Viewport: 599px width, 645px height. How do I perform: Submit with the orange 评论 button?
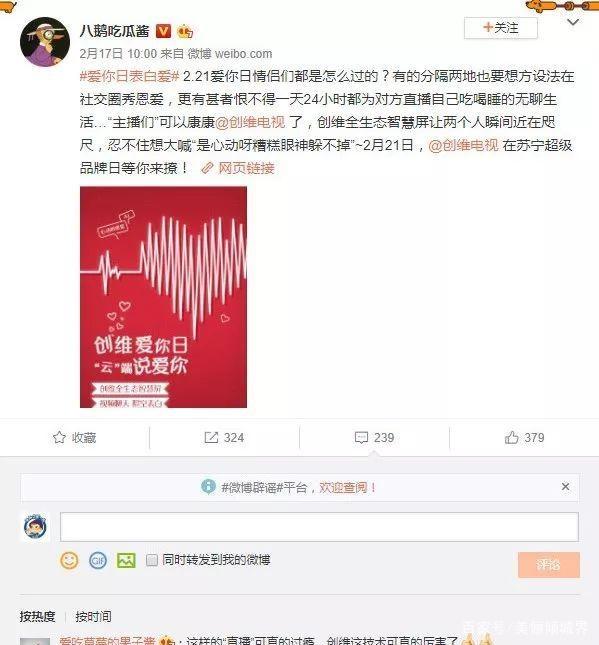[x=549, y=565]
